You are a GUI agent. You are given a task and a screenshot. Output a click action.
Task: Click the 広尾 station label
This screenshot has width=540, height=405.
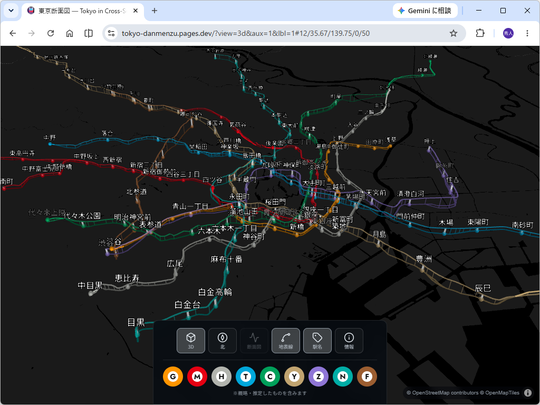tap(174, 264)
